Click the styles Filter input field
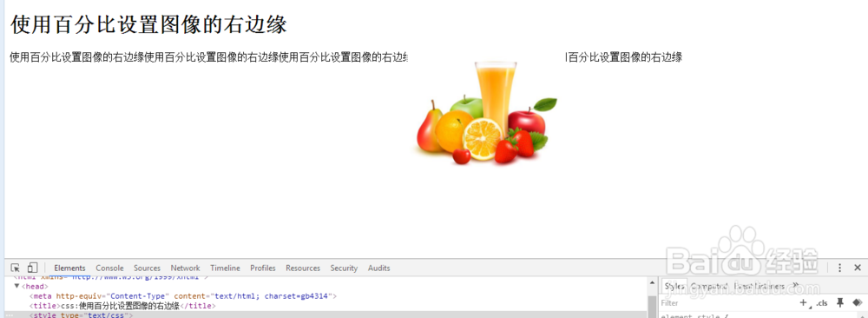Viewport: 868px width, 318px height. tap(728, 303)
